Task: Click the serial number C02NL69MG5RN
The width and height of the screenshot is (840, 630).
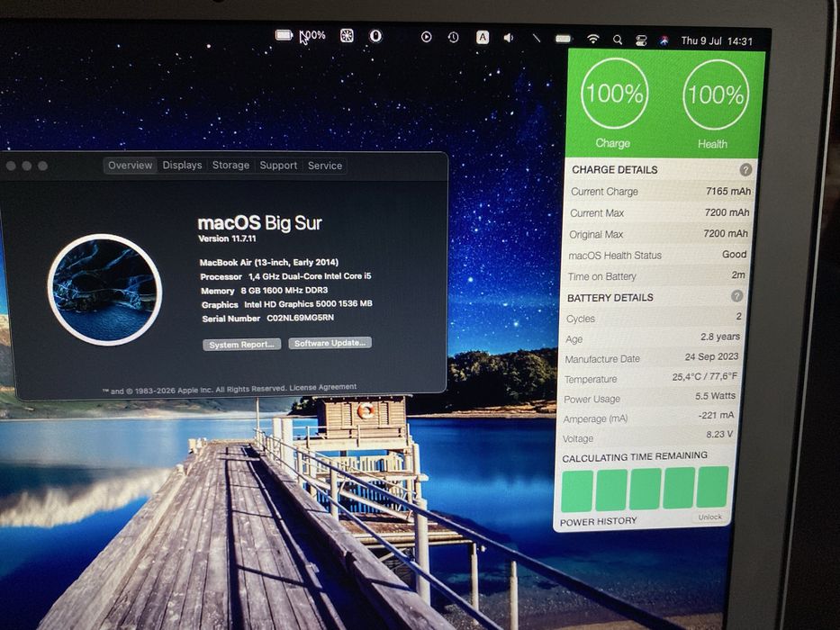Action: click(300, 318)
